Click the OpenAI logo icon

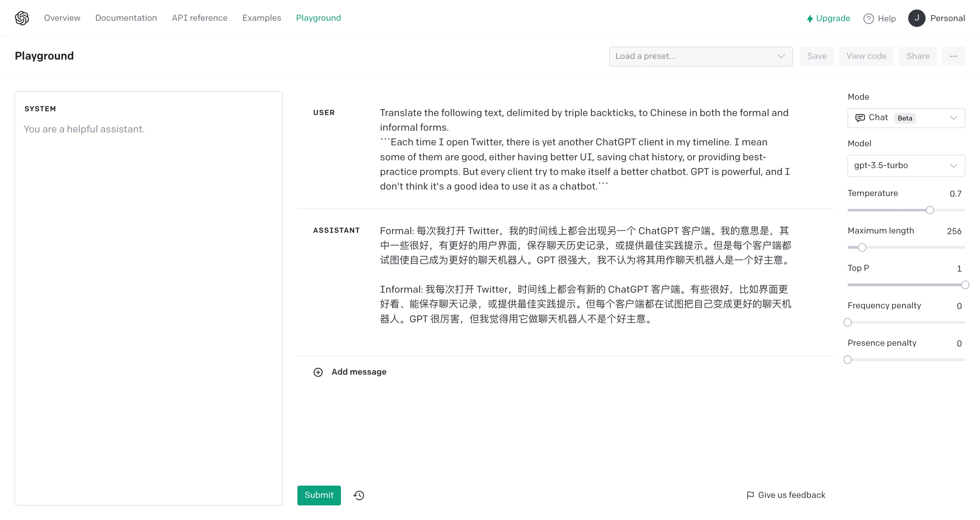[x=22, y=18]
